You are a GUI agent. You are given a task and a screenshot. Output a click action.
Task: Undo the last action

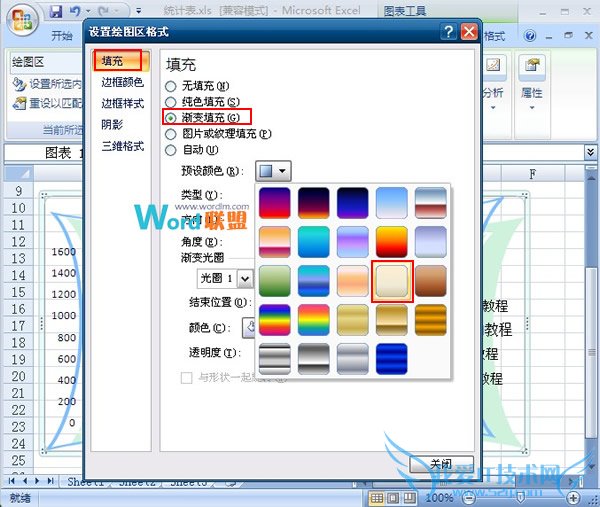pos(75,11)
